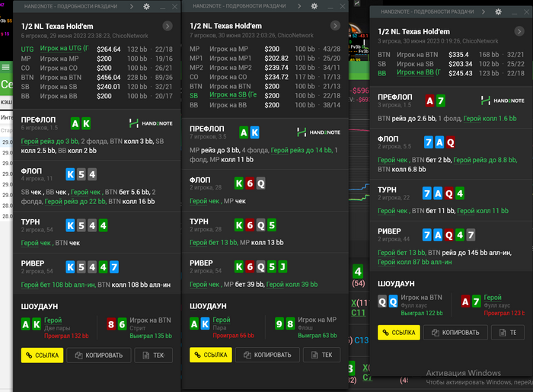533x392 pixels.
Task: Click 'Герой бет 108 bb алл-ин' river action
Action: click(x=58, y=285)
